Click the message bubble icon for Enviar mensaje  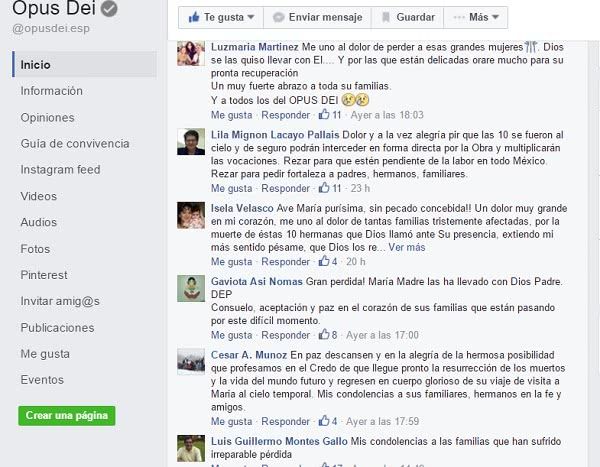click(x=279, y=17)
